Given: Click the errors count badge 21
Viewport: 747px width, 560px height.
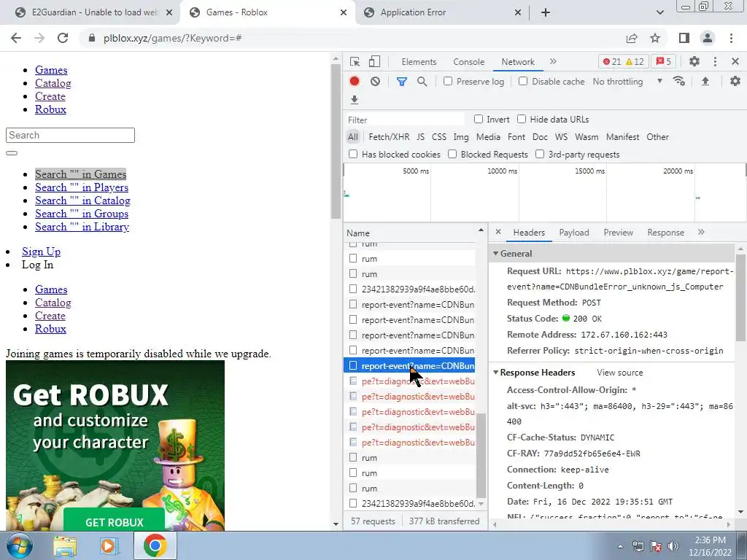Looking at the screenshot, I should (612, 61).
